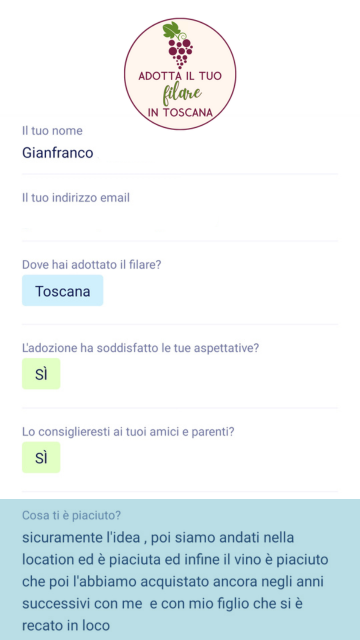
Task: Click the 'Il tuo indirizzo email' label
Action: pyautogui.click(x=76, y=198)
